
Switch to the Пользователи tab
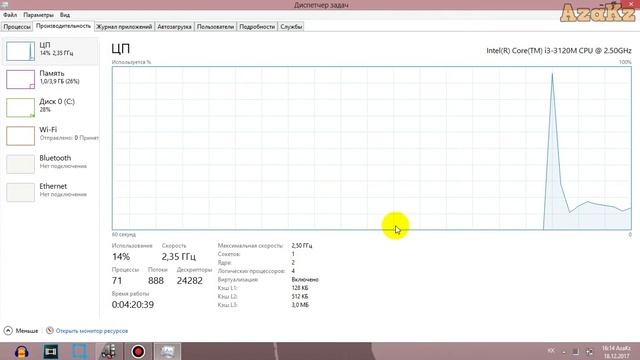pos(216,27)
